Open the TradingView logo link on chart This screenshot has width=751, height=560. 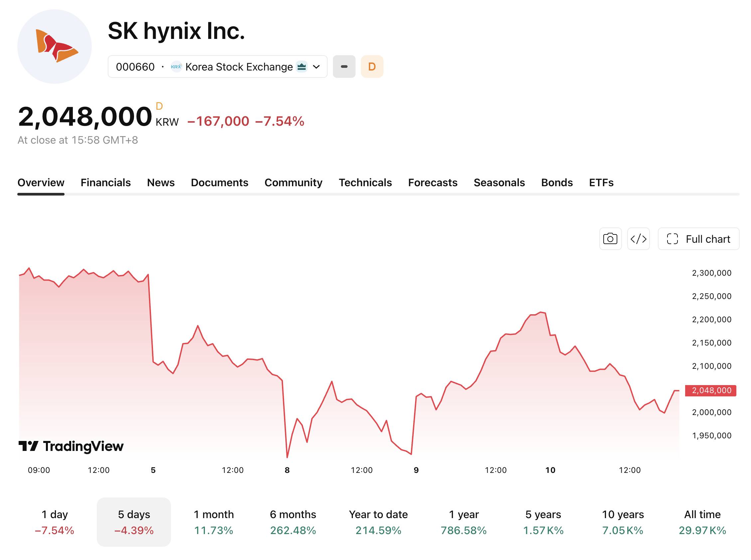pos(71,446)
